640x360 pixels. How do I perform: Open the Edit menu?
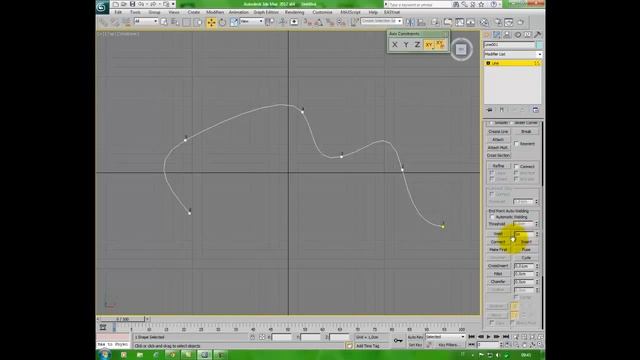coord(118,12)
